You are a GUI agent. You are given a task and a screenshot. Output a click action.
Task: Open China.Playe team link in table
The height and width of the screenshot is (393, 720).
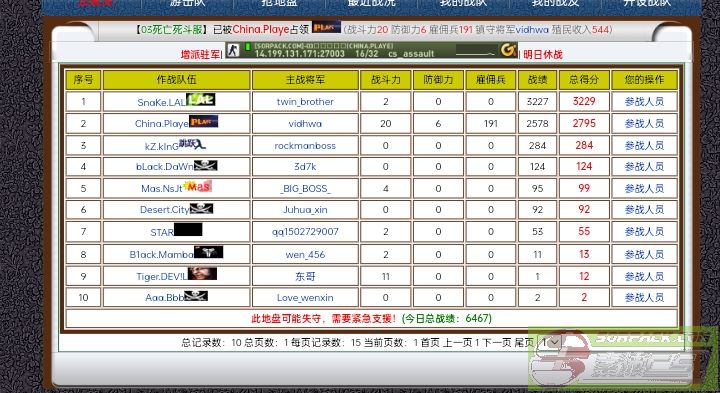point(162,124)
